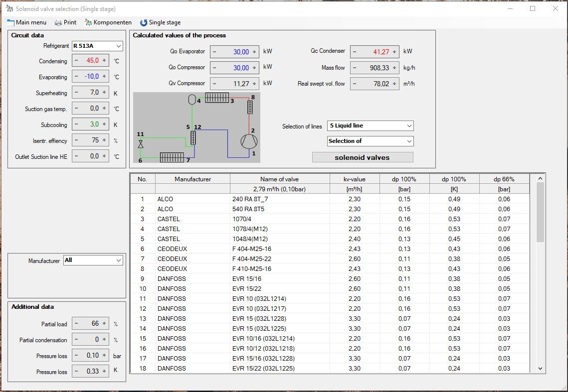Viewport: 568px width, 392px height.
Task: Increase Isentr. effiency with plus
Action: pyautogui.click(x=104, y=140)
